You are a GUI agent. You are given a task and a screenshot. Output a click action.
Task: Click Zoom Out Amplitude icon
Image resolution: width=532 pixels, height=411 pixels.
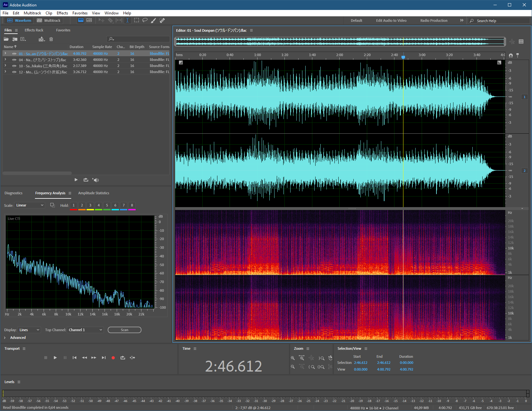[x=293, y=367]
